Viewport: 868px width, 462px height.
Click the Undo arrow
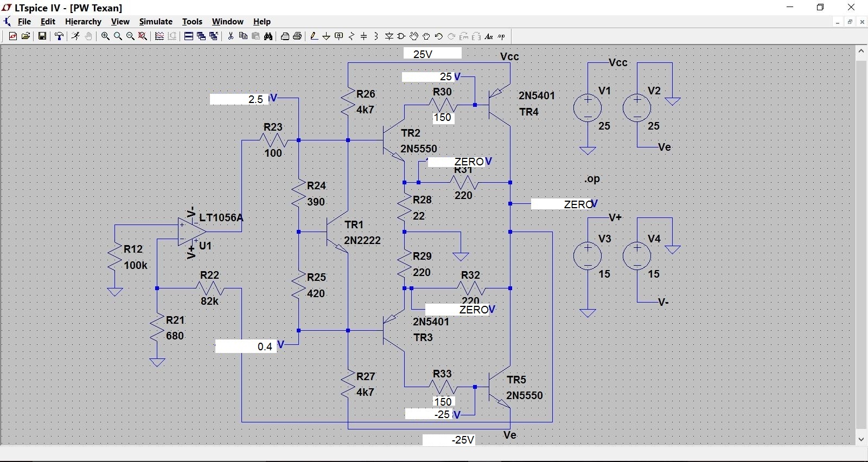click(x=439, y=36)
